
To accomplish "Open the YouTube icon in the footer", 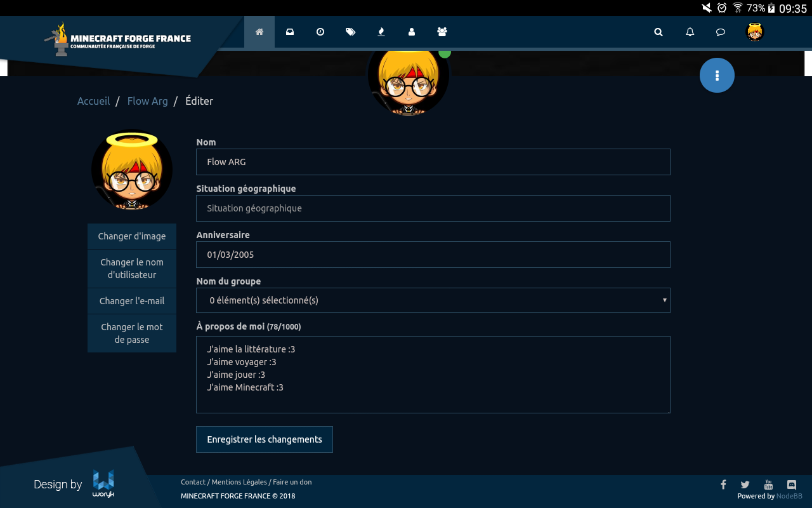I will pos(768,485).
